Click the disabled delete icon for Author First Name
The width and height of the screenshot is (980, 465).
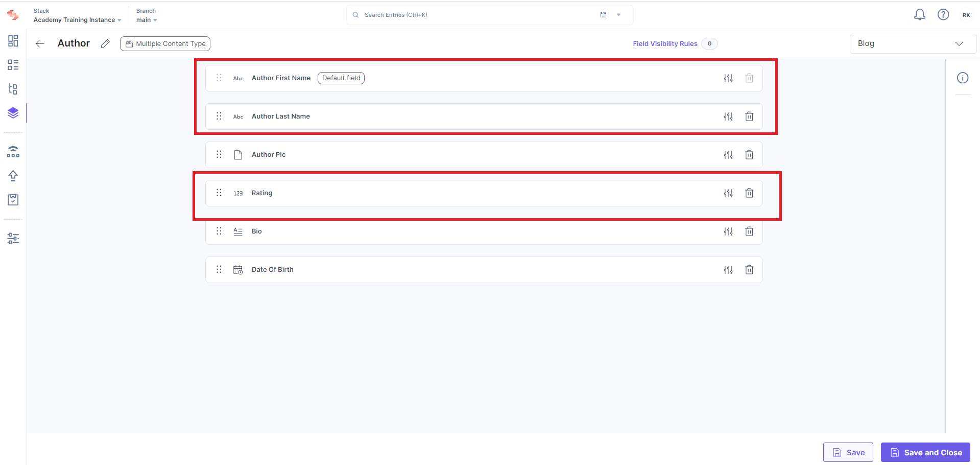pyautogui.click(x=749, y=78)
